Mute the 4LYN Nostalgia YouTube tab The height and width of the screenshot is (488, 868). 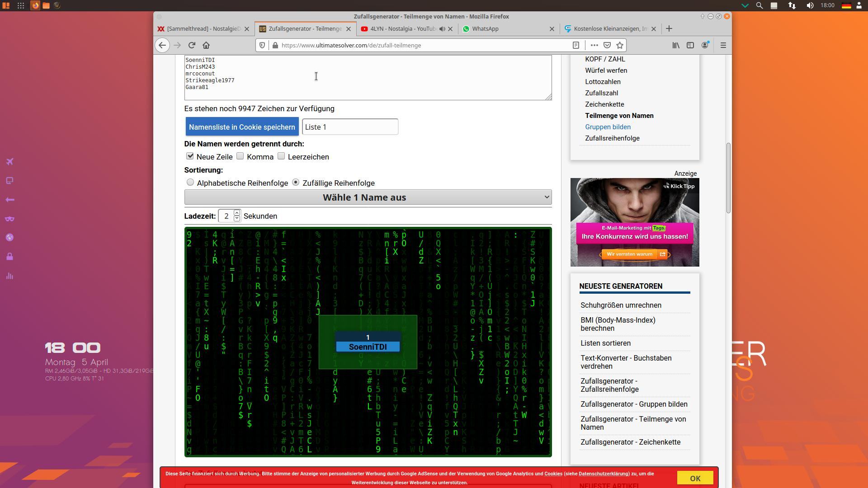pos(442,28)
